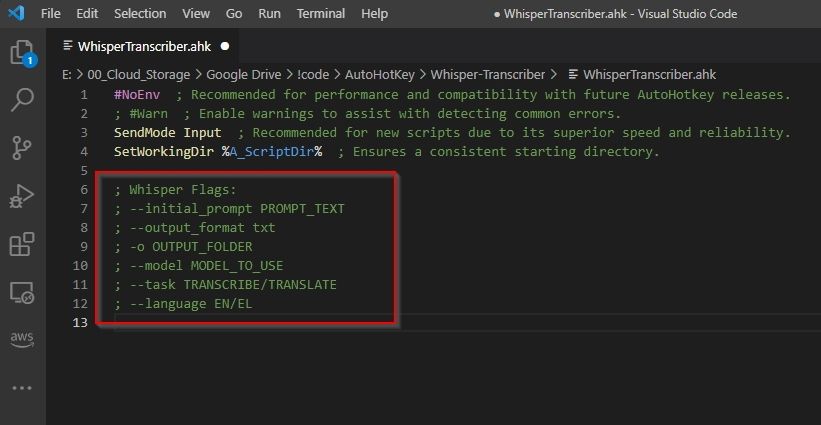This screenshot has width=821, height=425.
Task: Click 'SendMode Input' code text
Action: [168, 132]
